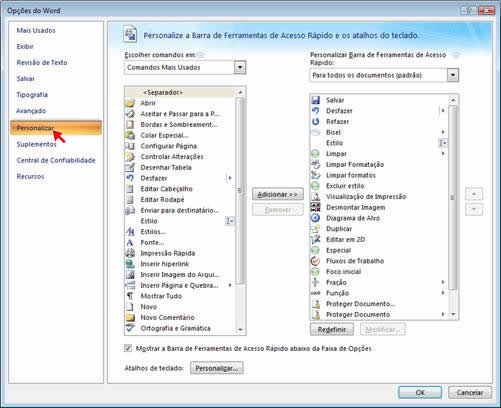The image size is (501, 408).
Task: Click the move up arrow button
Action: click(474, 194)
